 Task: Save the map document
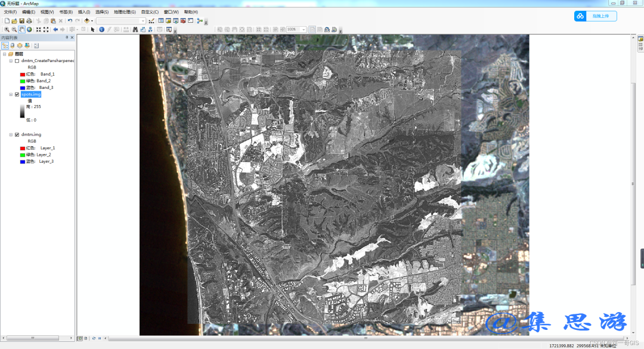22,20
